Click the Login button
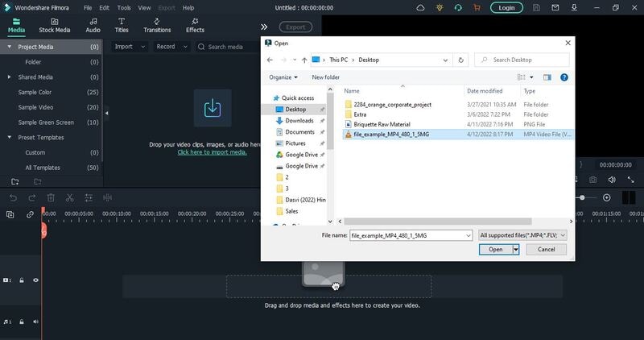This screenshot has width=644, height=340. click(507, 8)
